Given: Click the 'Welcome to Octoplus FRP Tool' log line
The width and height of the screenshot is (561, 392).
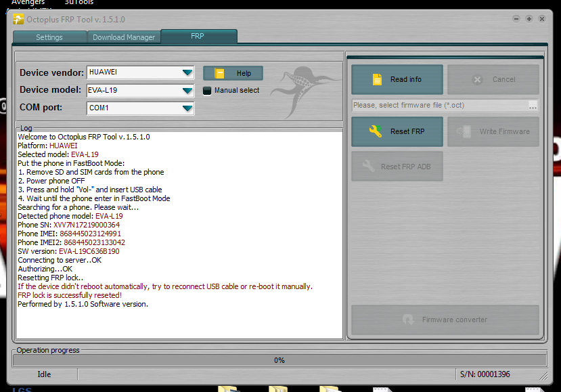Looking at the screenshot, I should point(84,137).
